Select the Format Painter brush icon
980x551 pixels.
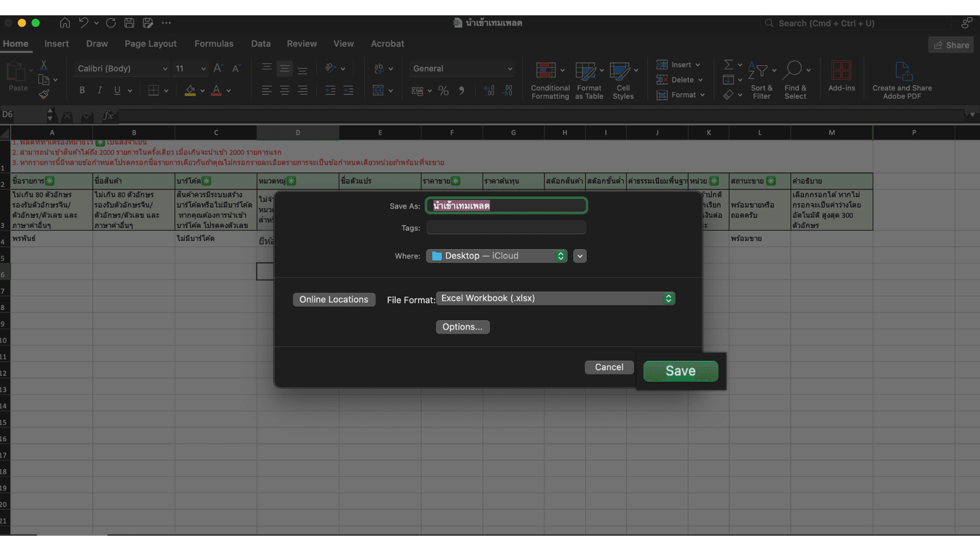pyautogui.click(x=44, y=94)
